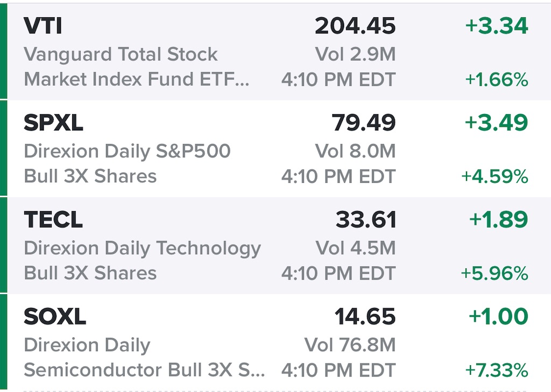551x392 pixels.
Task: Open the SOXL ticker symbol
Action: (x=54, y=316)
